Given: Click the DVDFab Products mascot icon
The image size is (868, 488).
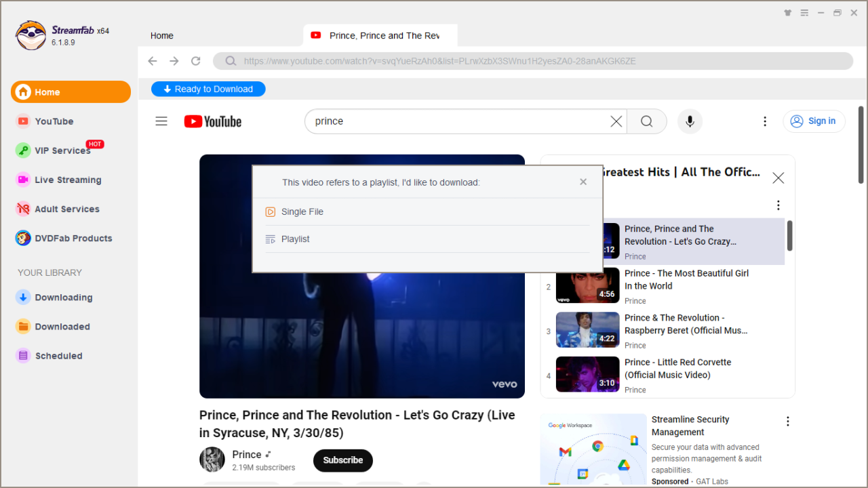Looking at the screenshot, I should (23, 238).
